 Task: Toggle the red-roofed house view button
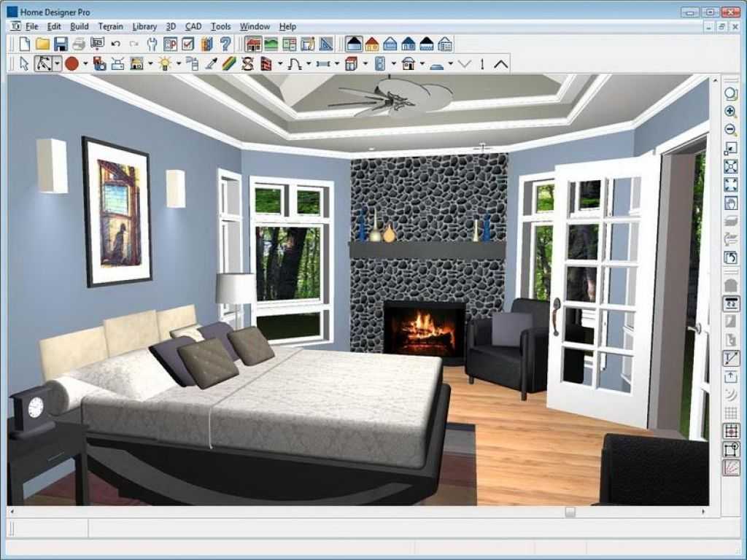(371, 44)
